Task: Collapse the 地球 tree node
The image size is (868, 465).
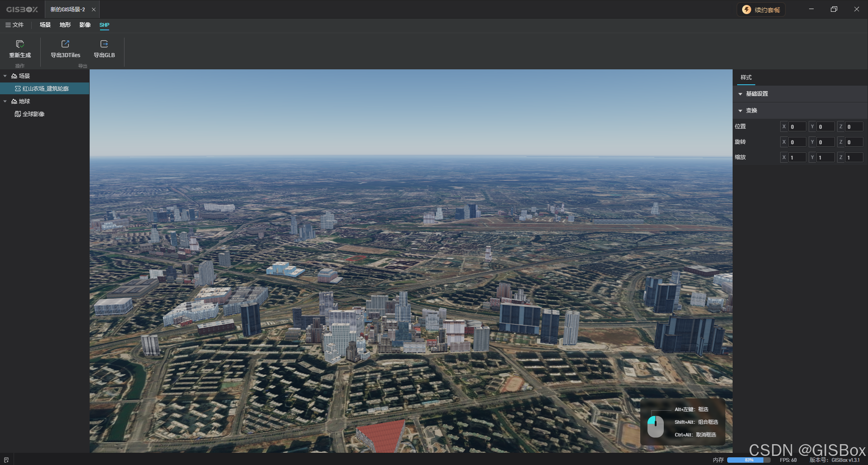Action: click(5, 102)
